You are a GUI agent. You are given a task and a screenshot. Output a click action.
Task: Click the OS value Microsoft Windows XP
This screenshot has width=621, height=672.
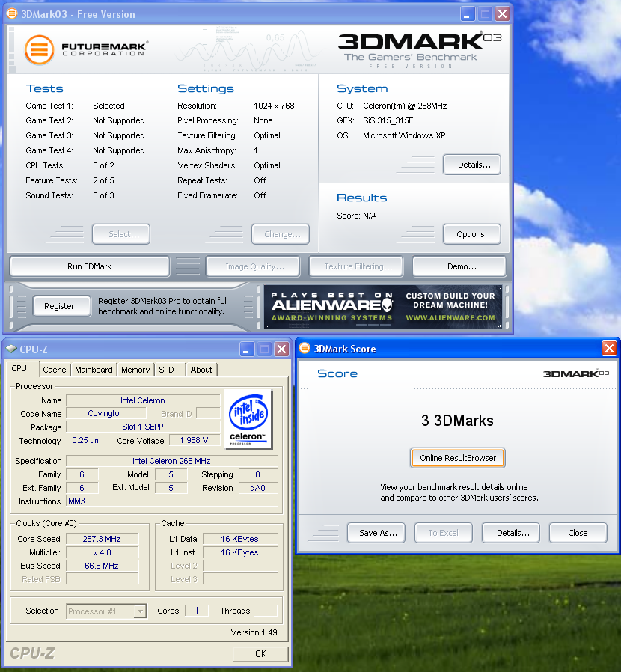pyautogui.click(x=404, y=136)
